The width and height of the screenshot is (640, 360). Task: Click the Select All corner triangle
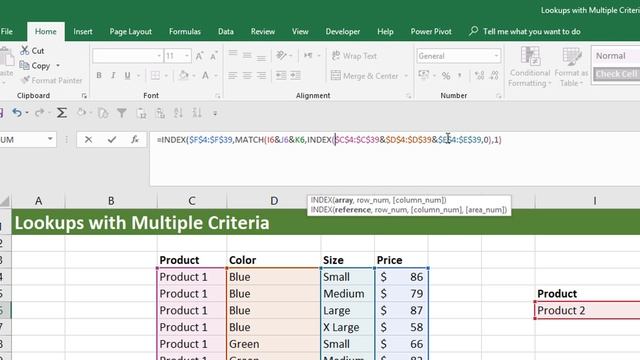point(5,201)
